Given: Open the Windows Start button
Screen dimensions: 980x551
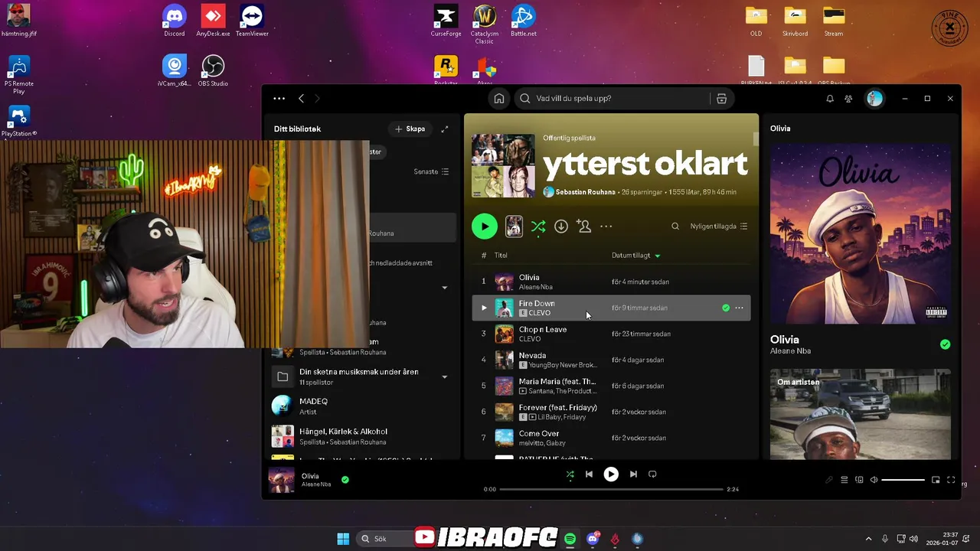Looking at the screenshot, I should 343,539.
